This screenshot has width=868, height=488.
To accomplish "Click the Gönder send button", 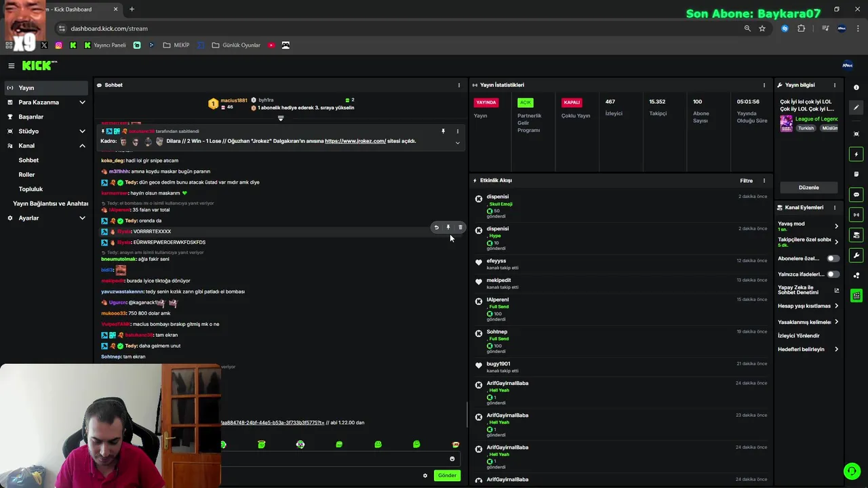I will (x=447, y=476).
